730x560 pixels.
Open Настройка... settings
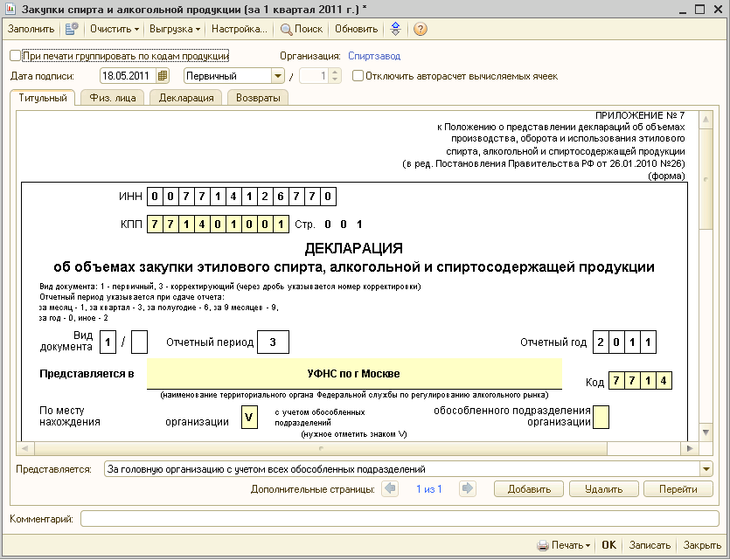click(x=240, y=29)
